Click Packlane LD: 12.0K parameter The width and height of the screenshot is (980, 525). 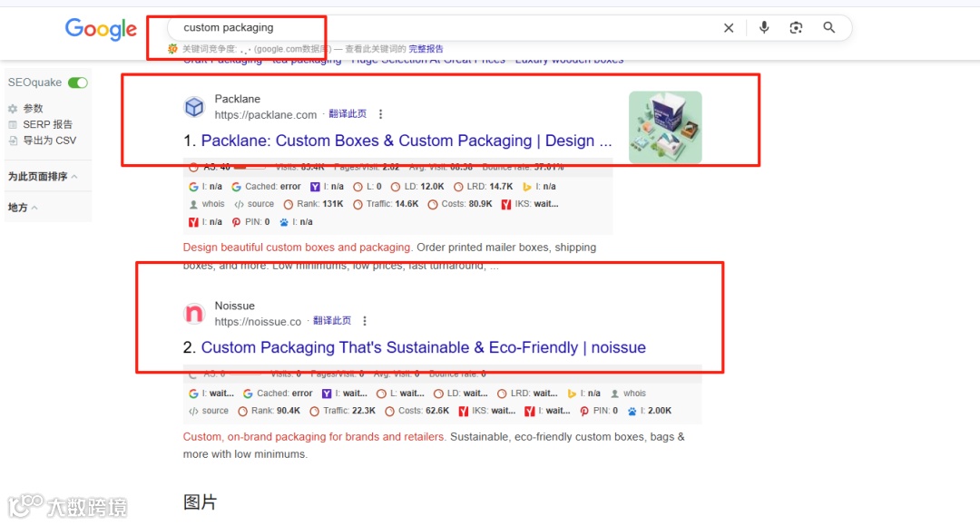pyautogui.click(x=416, y=187)
